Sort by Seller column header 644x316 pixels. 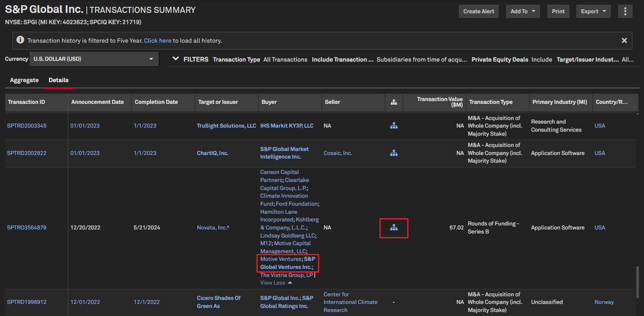tap(332, 102)
